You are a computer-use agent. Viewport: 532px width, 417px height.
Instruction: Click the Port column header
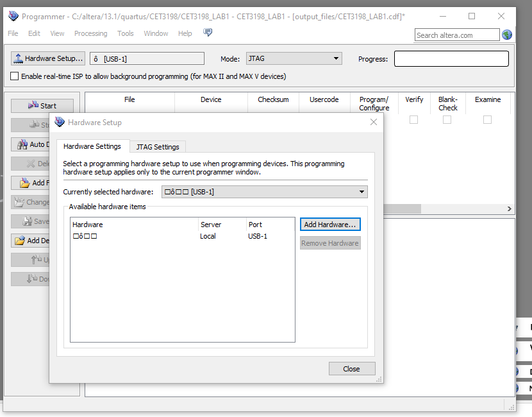(x=270, y=225)
